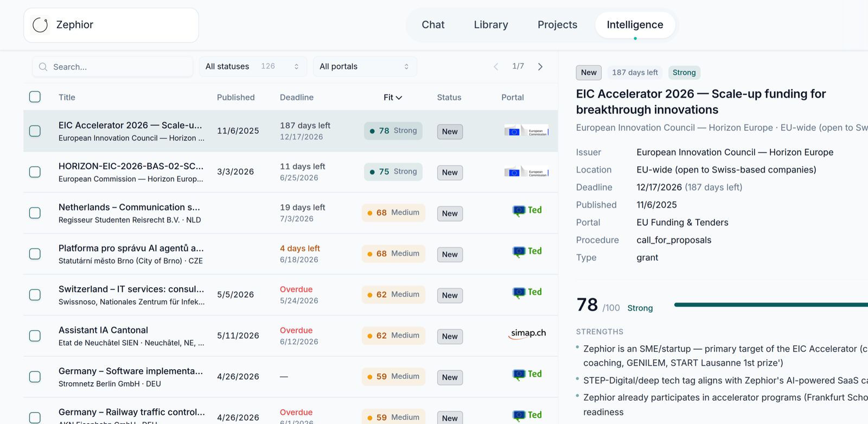The width and height of the screenshot is (868, 424).
Task: Click the Deadline column header
Action: pyautogui.click(x=297, y=97)
